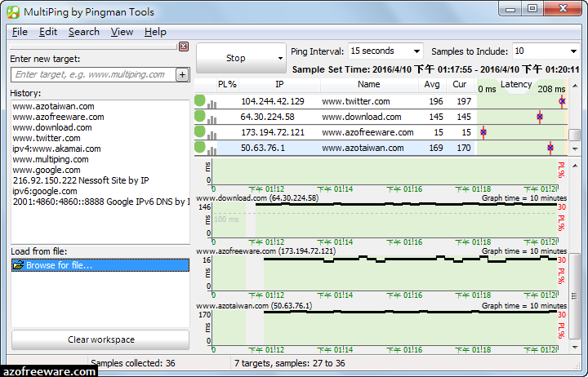Viewport: 588px width, 377px height.
Task: Close the left panel with red X icon
Action: 184,47
